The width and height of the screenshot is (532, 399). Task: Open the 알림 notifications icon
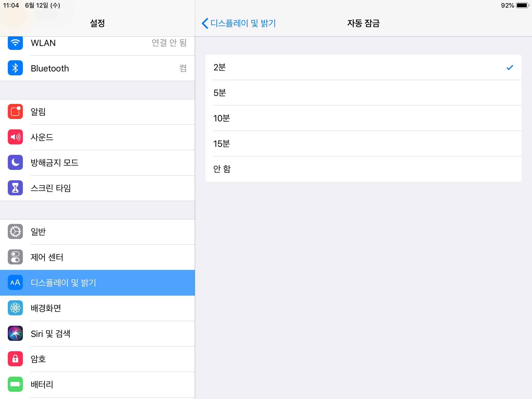(x=15, y=111)
